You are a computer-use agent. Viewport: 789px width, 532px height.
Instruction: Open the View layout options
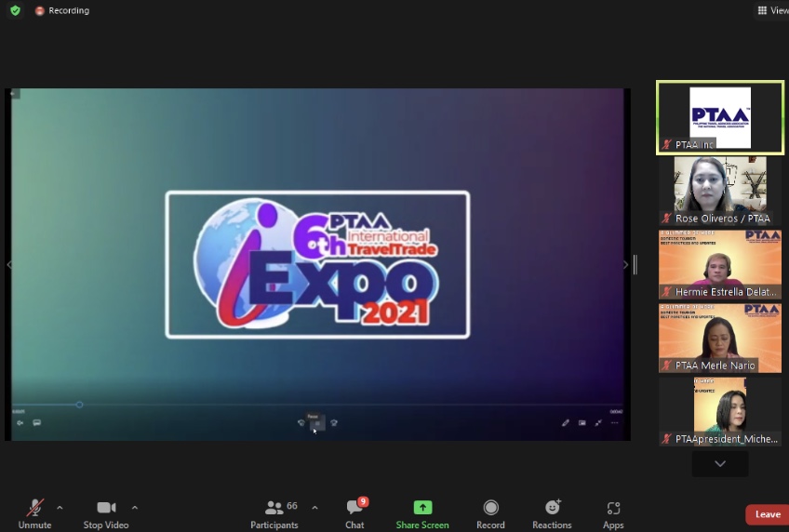pyautogui.click(x=773, y=10)
